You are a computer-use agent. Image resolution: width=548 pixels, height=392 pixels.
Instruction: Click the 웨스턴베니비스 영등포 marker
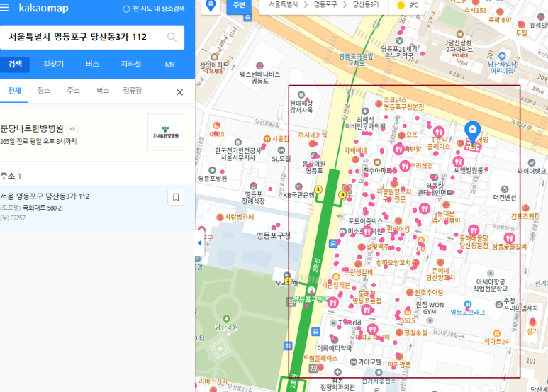pyautogui.click(x=259, y=66)
